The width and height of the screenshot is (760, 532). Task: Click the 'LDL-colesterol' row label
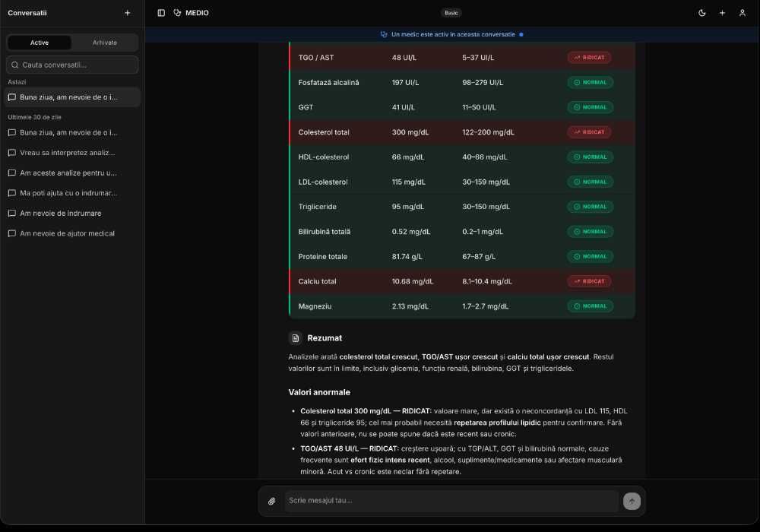click(x=323, y=182)
